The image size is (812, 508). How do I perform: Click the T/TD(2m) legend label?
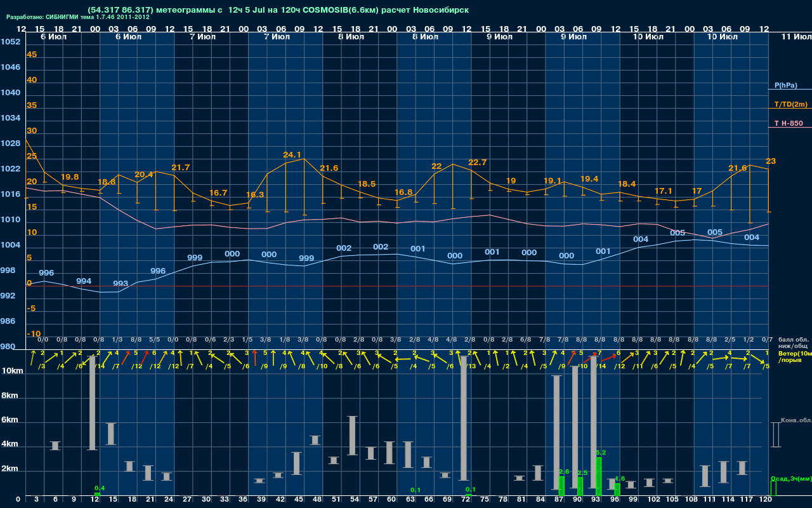coord(791,104)
